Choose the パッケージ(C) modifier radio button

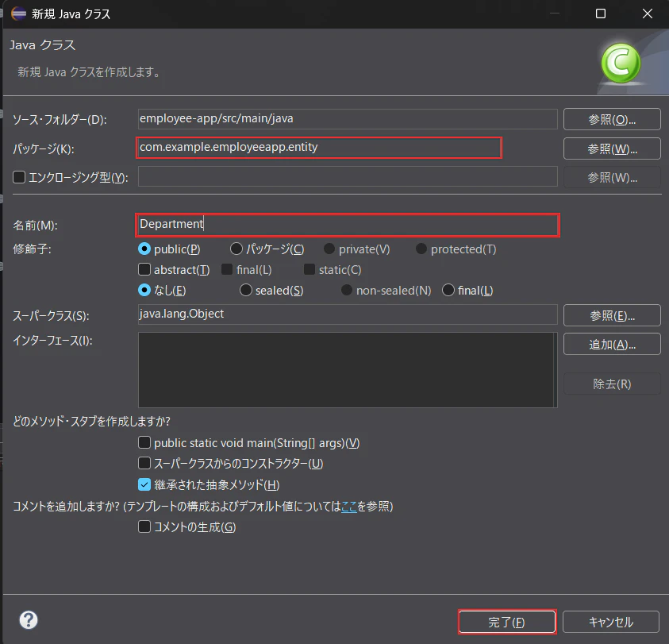point(236,249)
